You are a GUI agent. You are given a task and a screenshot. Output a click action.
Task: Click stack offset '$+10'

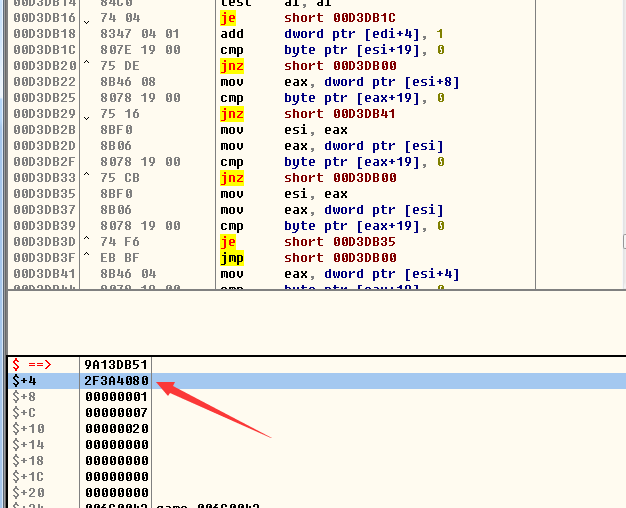coord(28,429)
